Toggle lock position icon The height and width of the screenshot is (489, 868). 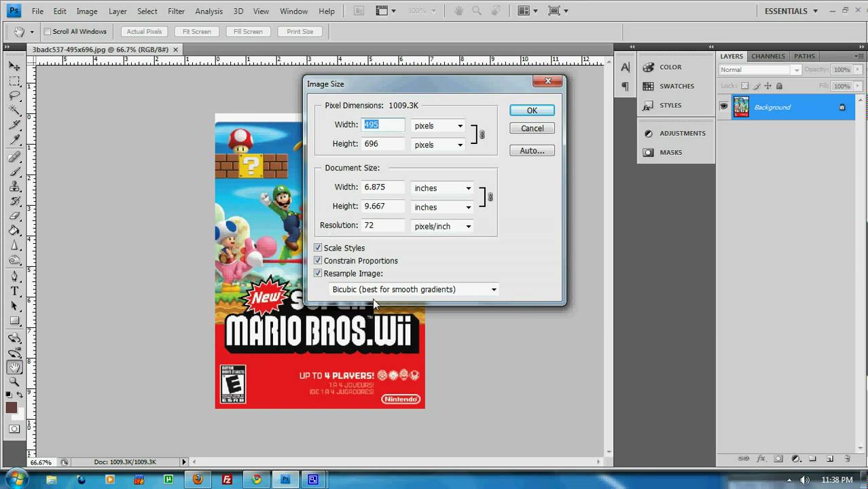tap(768, 86)
